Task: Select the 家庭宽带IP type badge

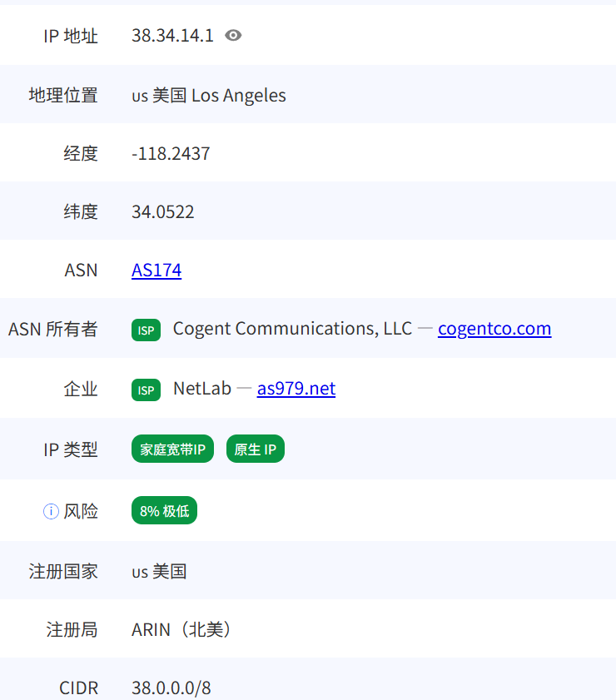Action: (172, 449)
